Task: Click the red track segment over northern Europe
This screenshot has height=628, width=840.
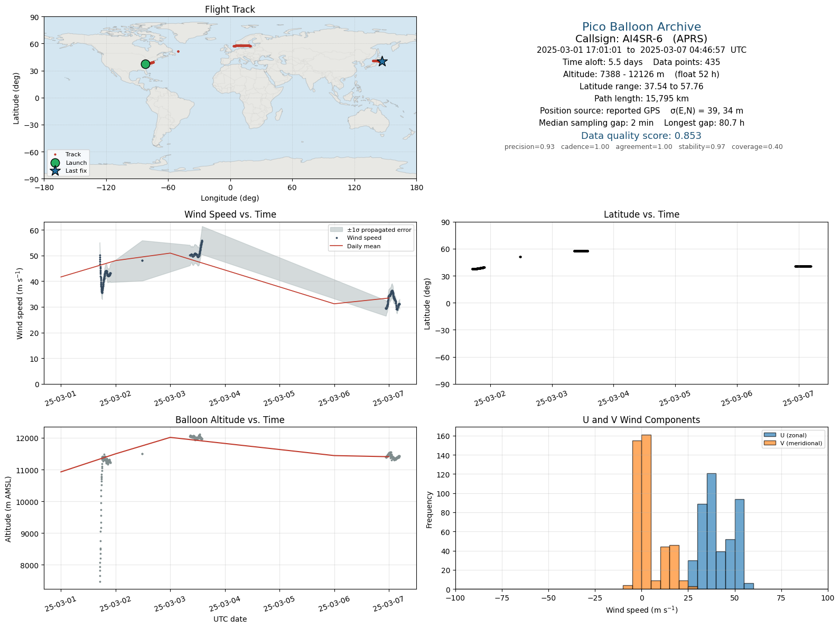Action: 242,46
